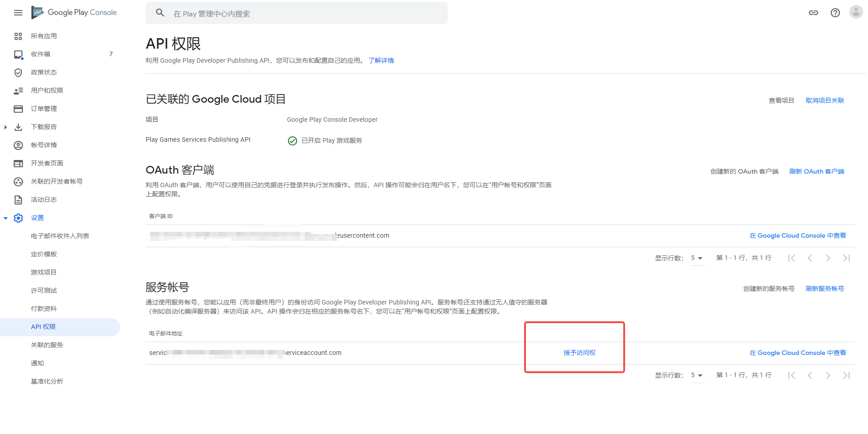Click the inbox count badge 7
The height and width of the screenshot is (434, 868).
[x=111, y=54]
